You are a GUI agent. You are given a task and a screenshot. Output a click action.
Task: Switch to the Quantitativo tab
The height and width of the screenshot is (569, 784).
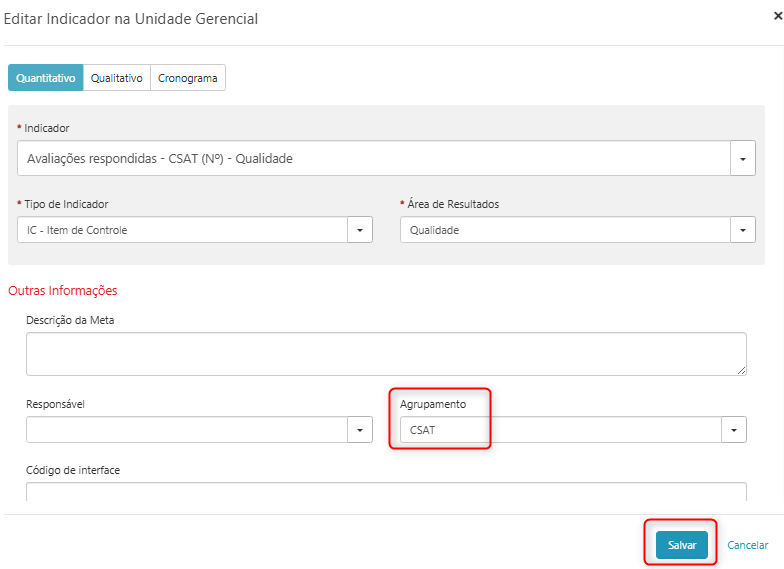[46, 78]
